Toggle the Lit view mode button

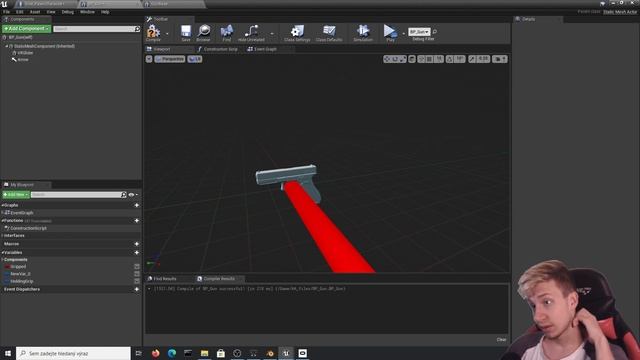click(195, 59)
